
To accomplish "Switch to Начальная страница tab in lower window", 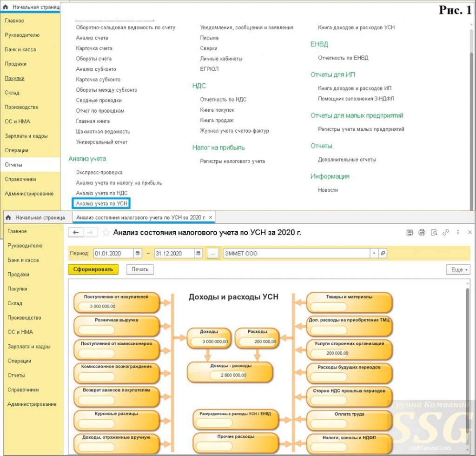I will click(40, 217).
